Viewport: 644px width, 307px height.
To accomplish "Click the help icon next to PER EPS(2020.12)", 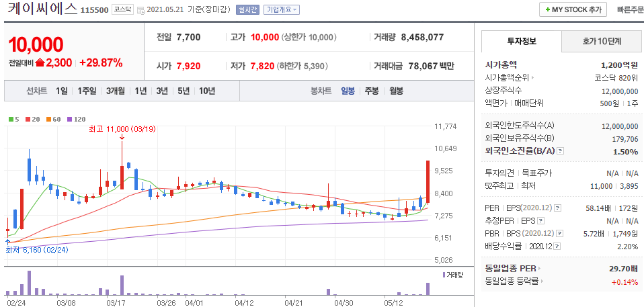I will [x=557, y=208].
